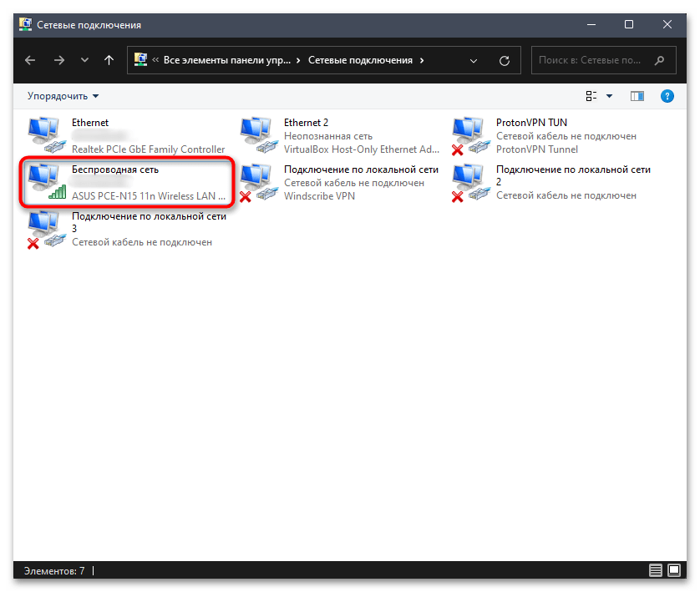Go back with the back arrow

click(x=30, y=61)
